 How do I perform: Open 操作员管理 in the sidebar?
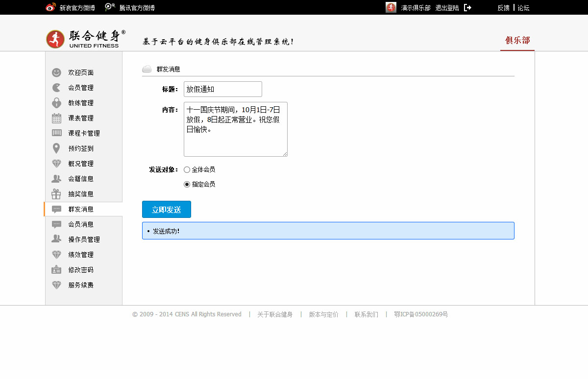click(84, 239)
